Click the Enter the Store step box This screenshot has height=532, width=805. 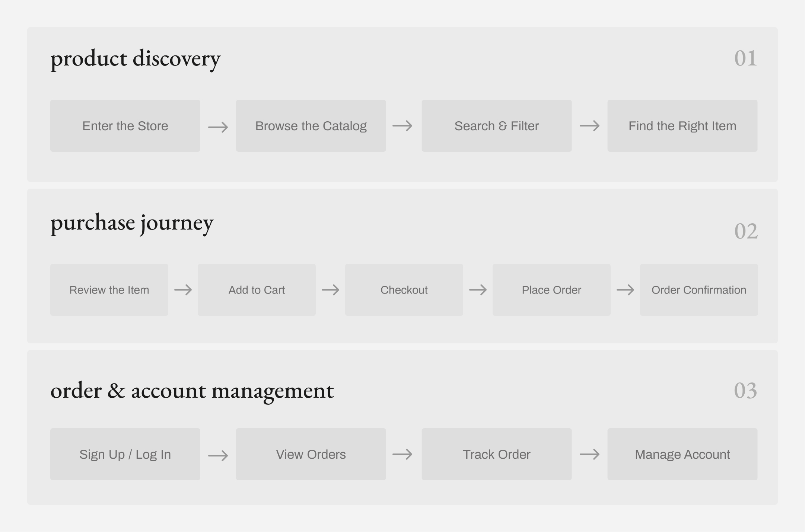click(125, 126)
